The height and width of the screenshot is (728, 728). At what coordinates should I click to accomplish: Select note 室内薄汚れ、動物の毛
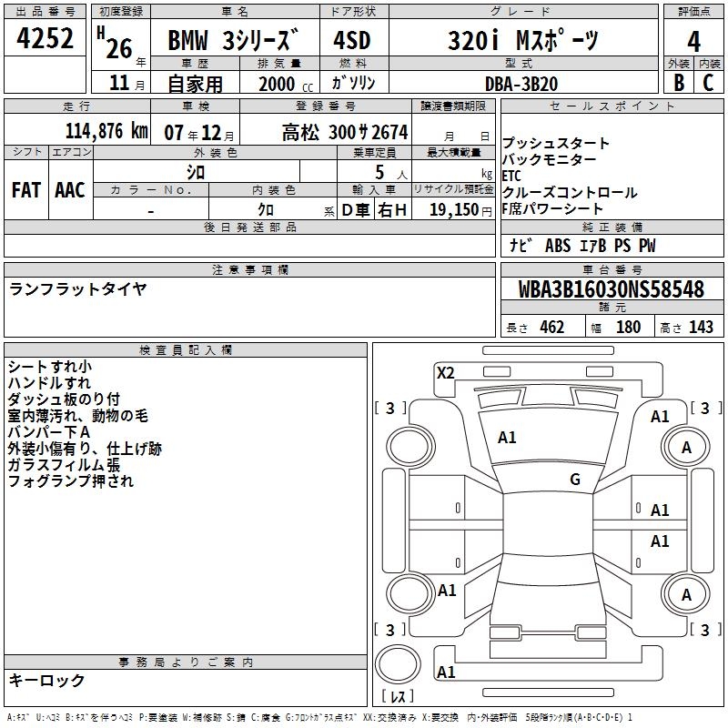pyautogui.click(x=78, y=415)
